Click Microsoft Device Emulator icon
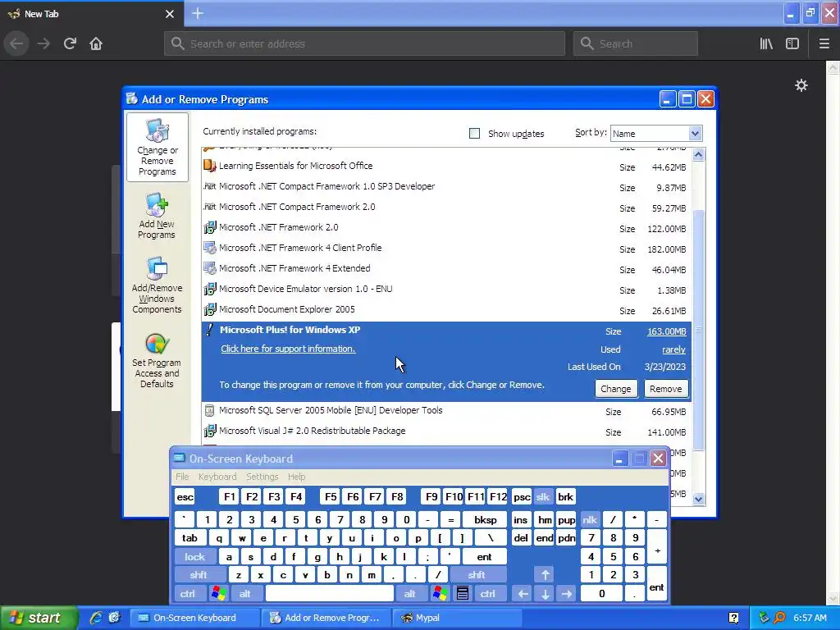The height and width of the screenshot is (630, 840). coord(209,290)
